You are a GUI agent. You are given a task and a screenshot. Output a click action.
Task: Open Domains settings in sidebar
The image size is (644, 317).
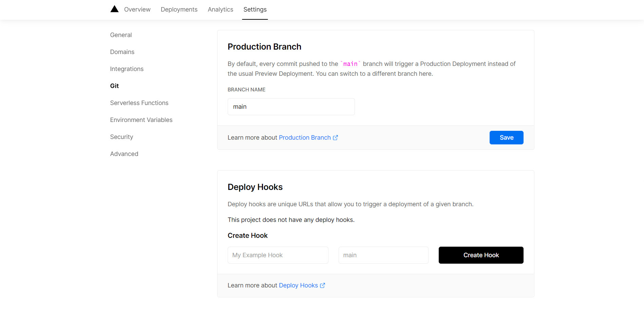point(122,52)
